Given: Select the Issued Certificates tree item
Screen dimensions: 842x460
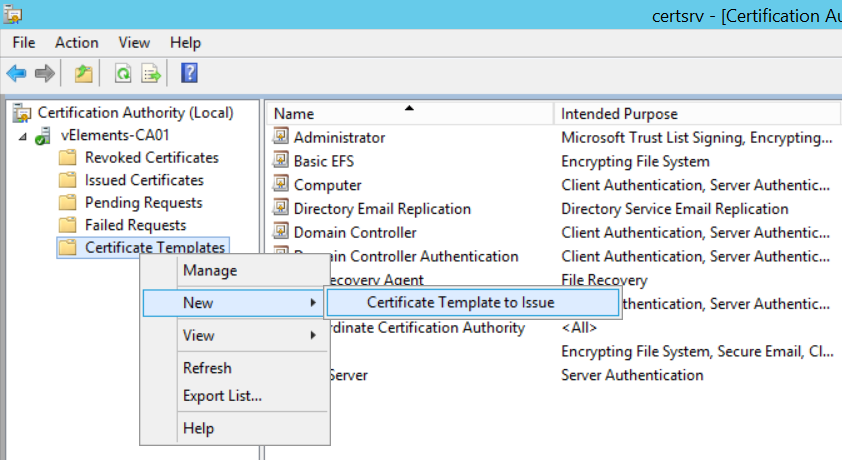Looking at the screenshot, I should [144, 180].
